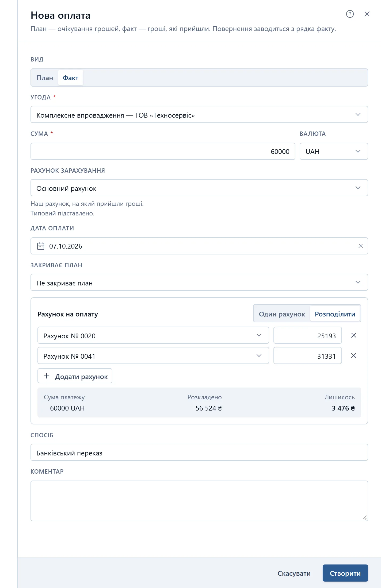Select the Факт payment type

click(x=71, y=78)
